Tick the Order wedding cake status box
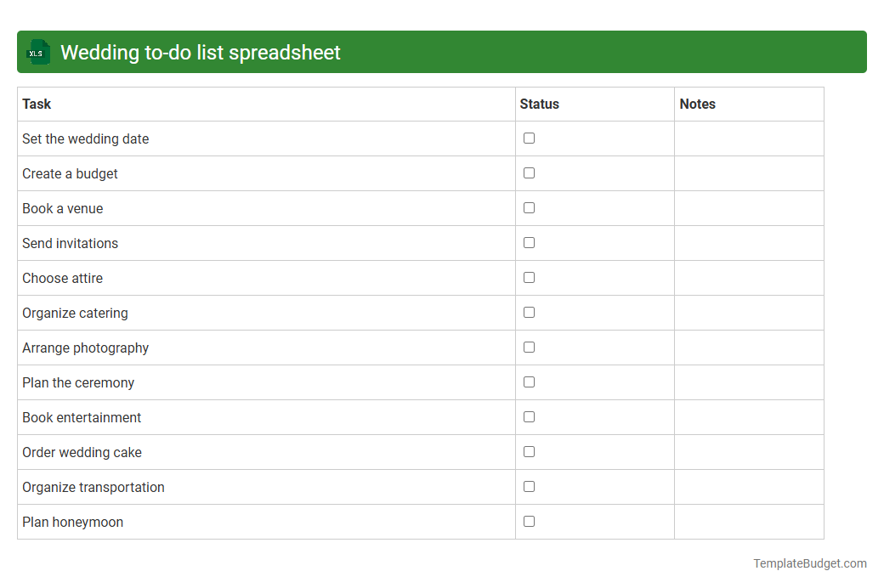This screenshot has height=588, width=884. click(529, 451)
